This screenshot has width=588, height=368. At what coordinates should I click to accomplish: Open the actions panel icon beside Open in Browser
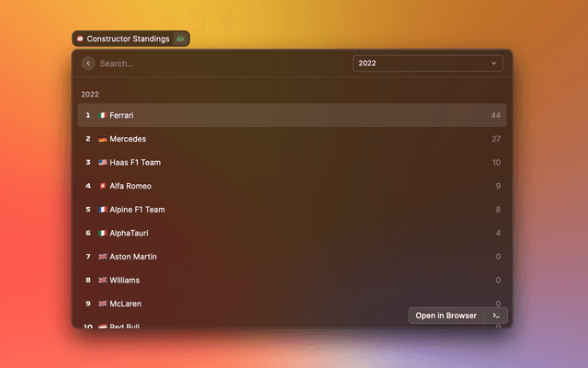point(496,316)
